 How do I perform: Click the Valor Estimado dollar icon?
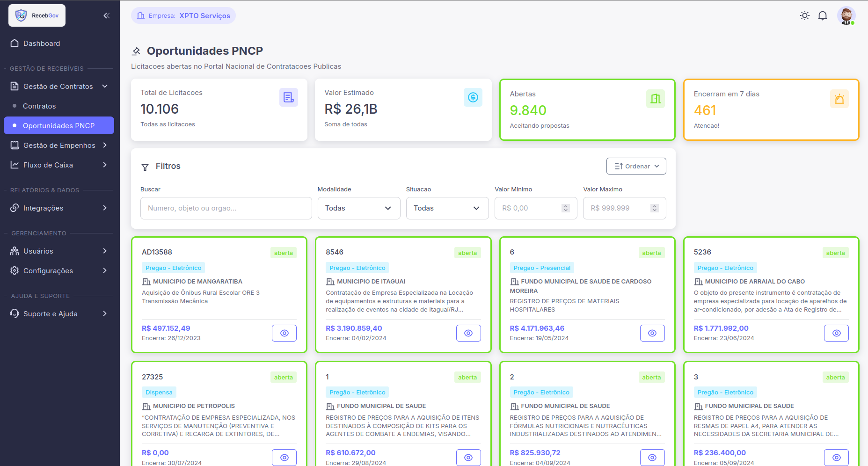[x=473, y=97]
